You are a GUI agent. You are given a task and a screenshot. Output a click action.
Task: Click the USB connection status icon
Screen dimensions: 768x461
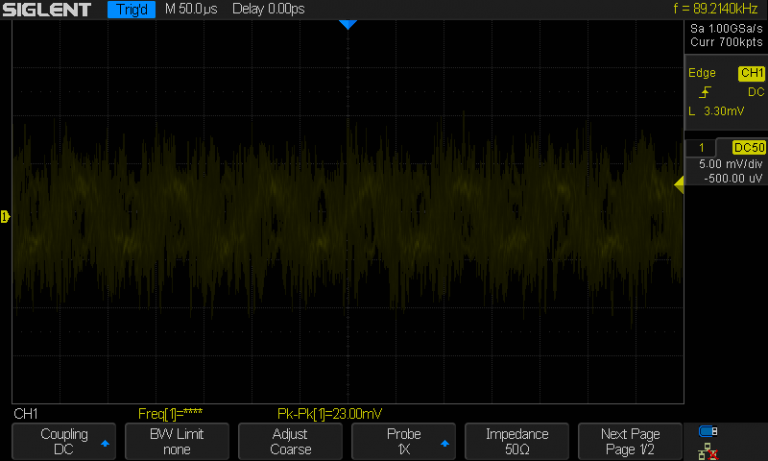click(x=708, y=432)
